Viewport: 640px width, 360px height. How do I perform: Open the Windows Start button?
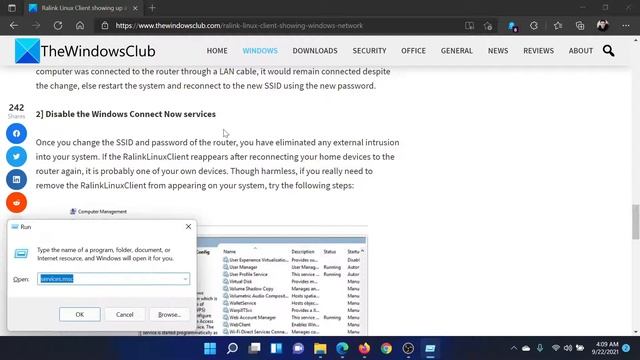(210, 349)
